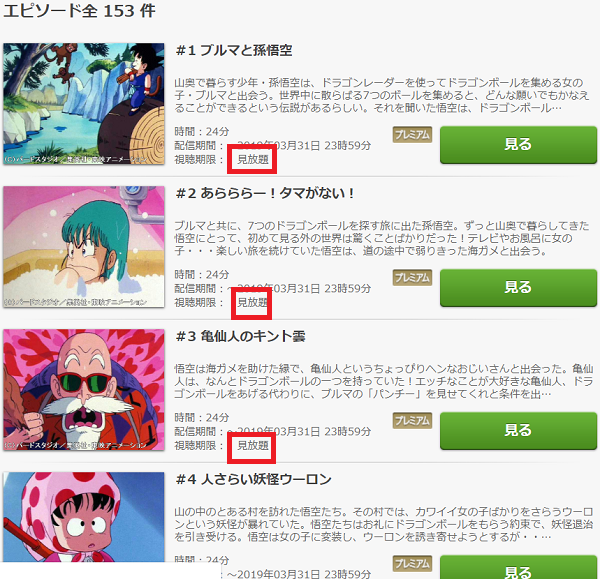Open episode 1 thumbnail of Goku on log
Image resolution: width=600 pixels, height=579 pixels.
[84, 104]
